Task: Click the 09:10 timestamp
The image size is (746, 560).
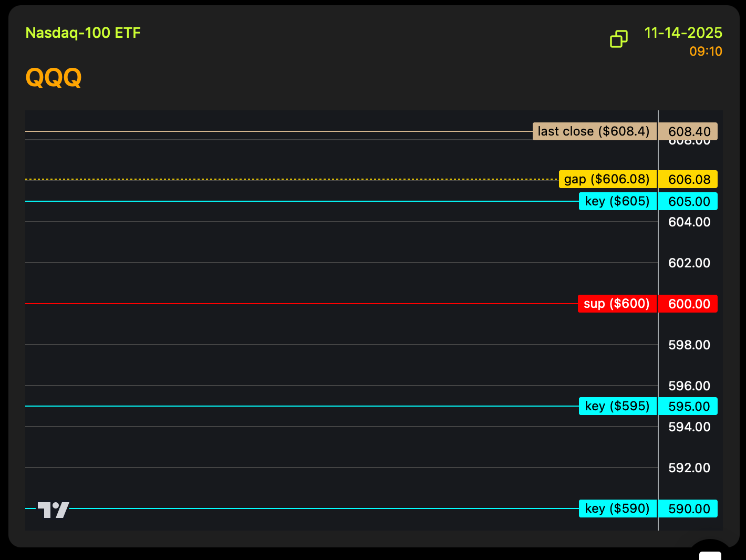Action: coord(706,51)
